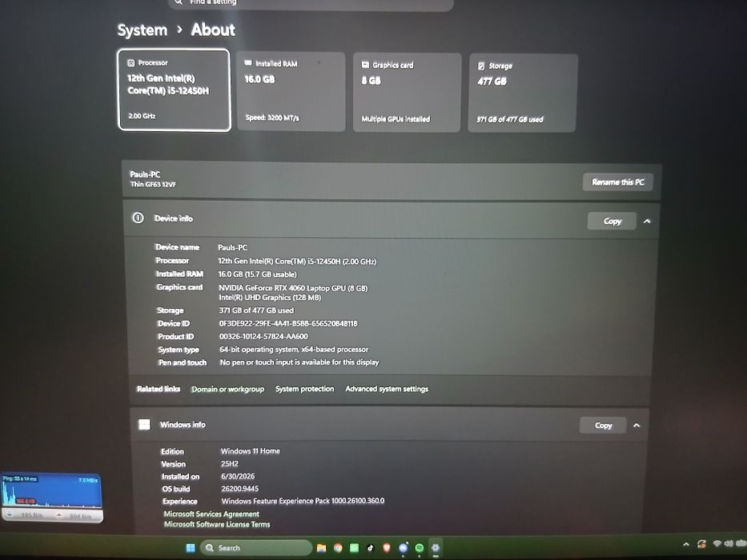Screen dimensions: 747x560
Task: Click Windows Feature Experience Pack text
Action: 303,501
